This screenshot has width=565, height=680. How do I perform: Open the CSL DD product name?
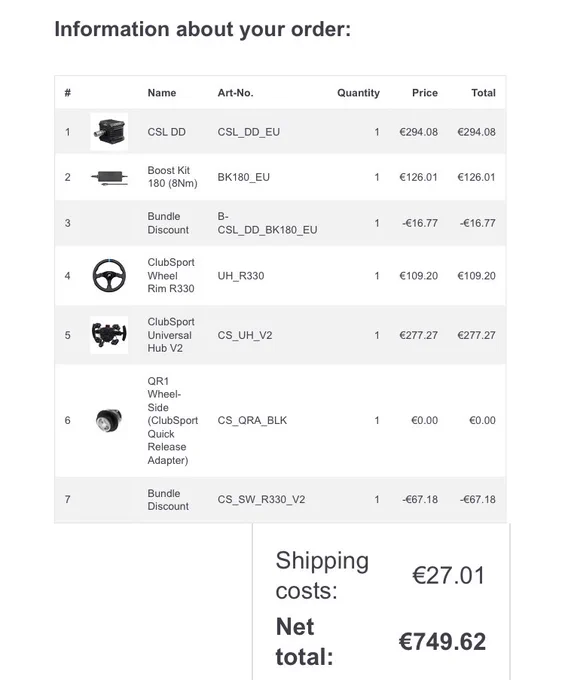click(x=167, y=132)
